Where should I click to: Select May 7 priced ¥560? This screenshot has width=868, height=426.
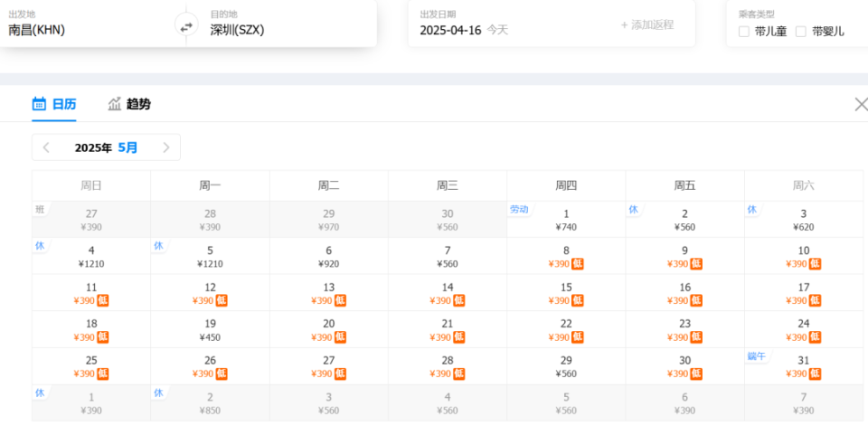tap(448, 256)
